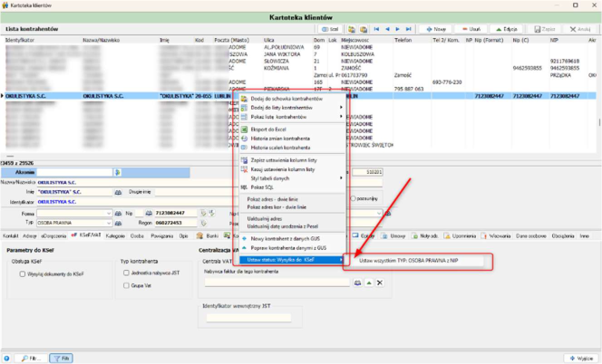Click binoculars icon beside Typ dropdown
This screenshot has width=602, height=364.
(x=118, y=223)
